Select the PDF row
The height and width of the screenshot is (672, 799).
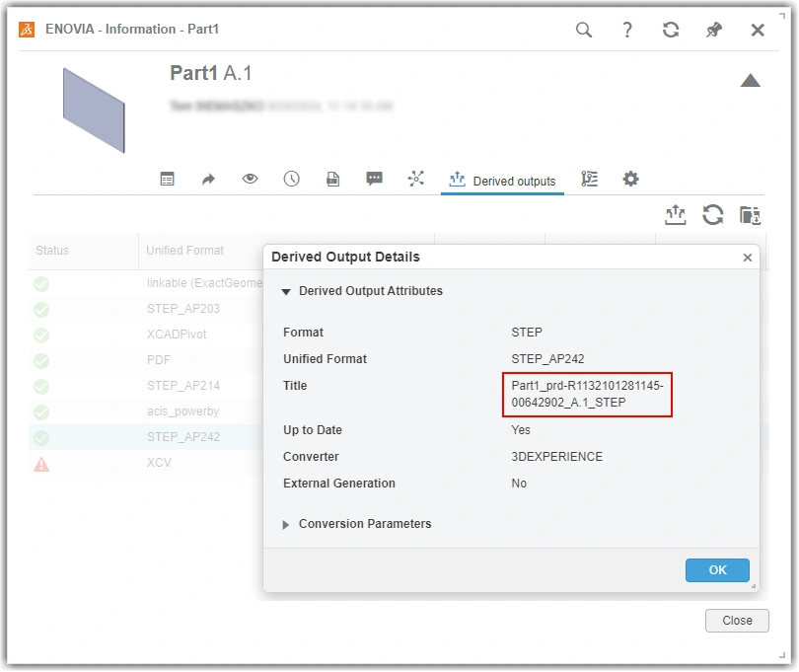click(146, 360)
